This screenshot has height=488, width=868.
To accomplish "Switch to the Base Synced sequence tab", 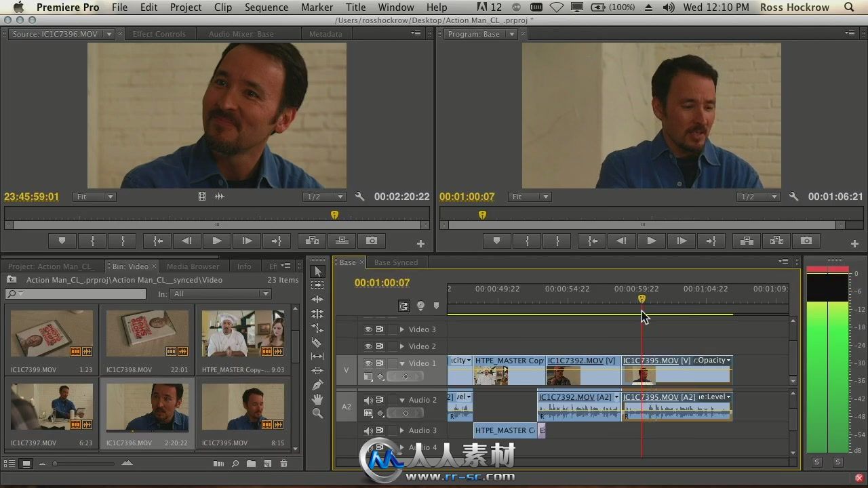I will tap(396, 262).
